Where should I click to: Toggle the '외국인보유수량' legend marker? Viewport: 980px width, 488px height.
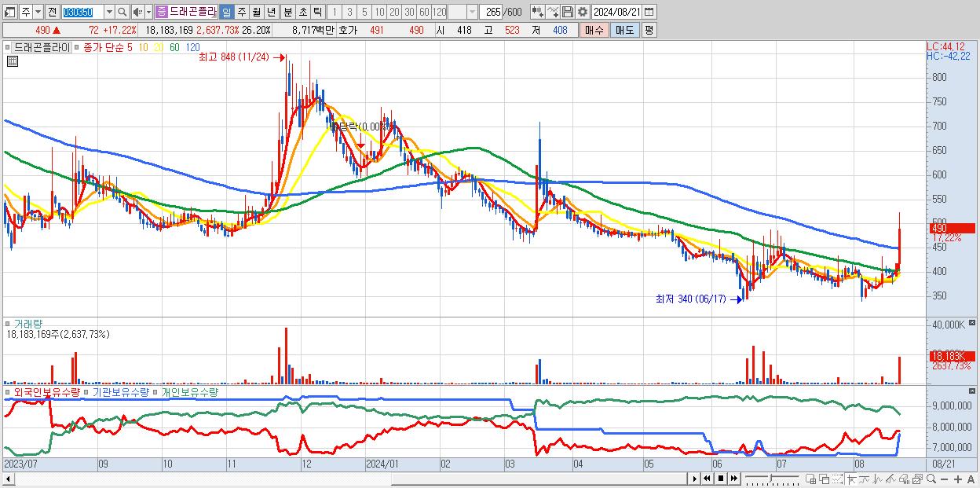click(9, 391)
